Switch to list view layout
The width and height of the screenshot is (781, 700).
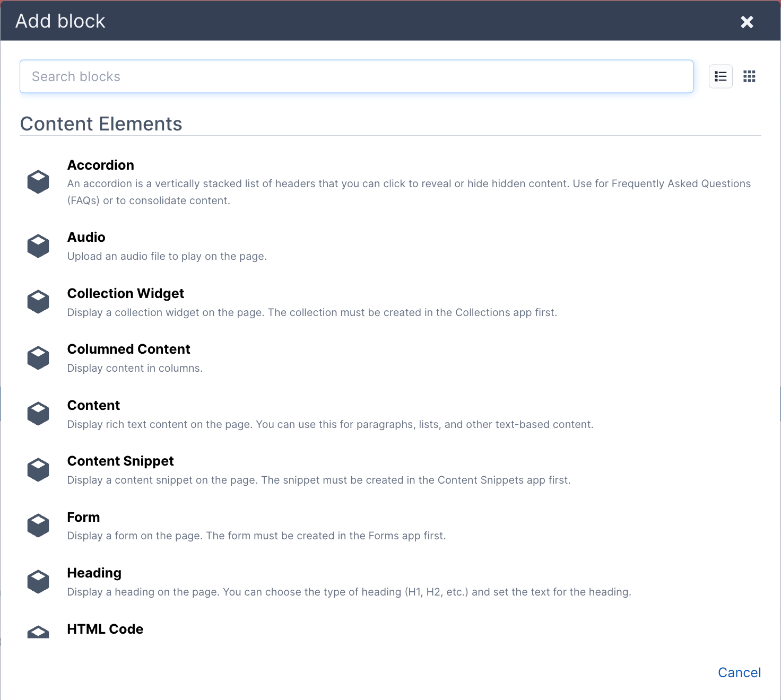coord(721,76)
